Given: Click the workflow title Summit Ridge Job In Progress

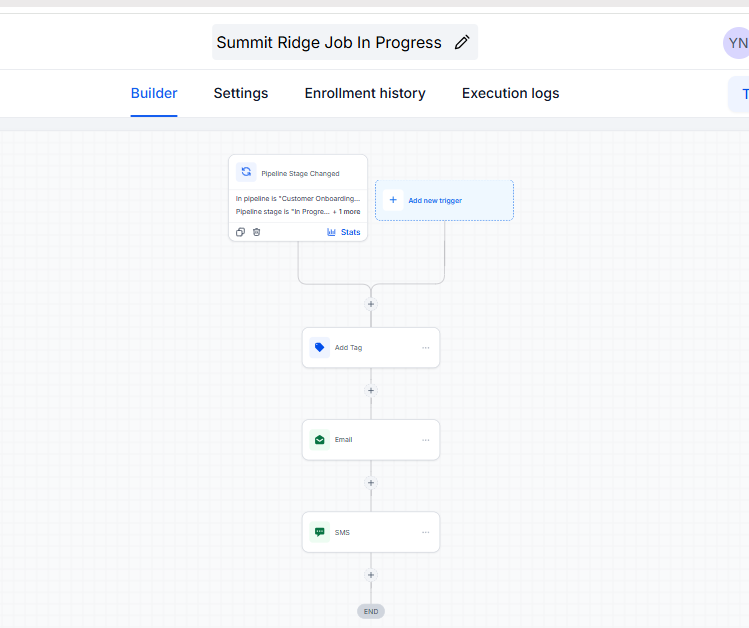Looking at the screenshot, I should pos(329,43).
